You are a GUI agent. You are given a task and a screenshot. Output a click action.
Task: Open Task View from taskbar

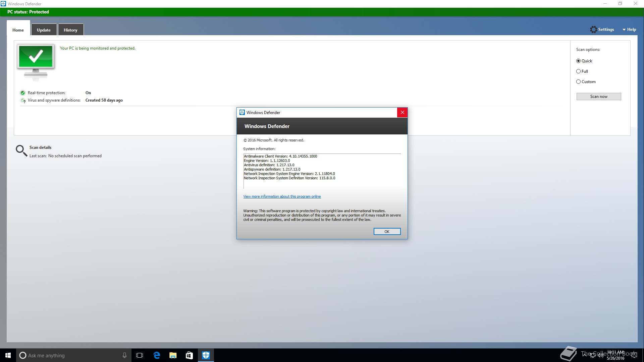tap(140, 355)
